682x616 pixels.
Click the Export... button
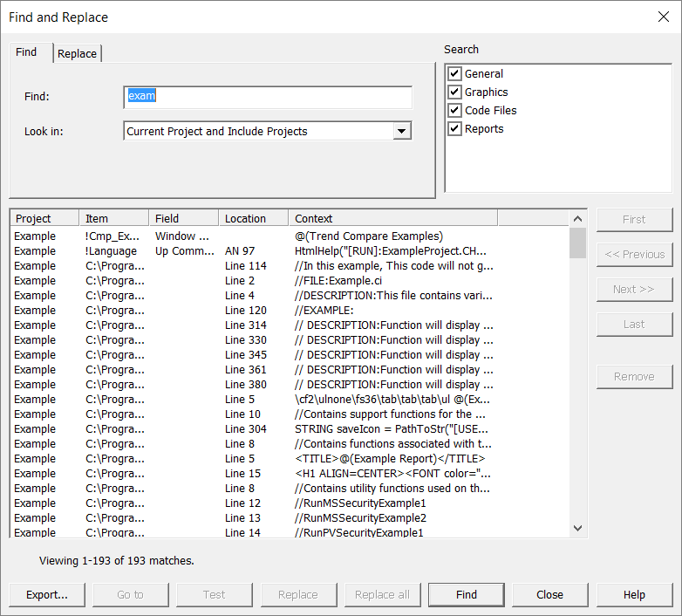pyautogui.click(x=47, y=595)
